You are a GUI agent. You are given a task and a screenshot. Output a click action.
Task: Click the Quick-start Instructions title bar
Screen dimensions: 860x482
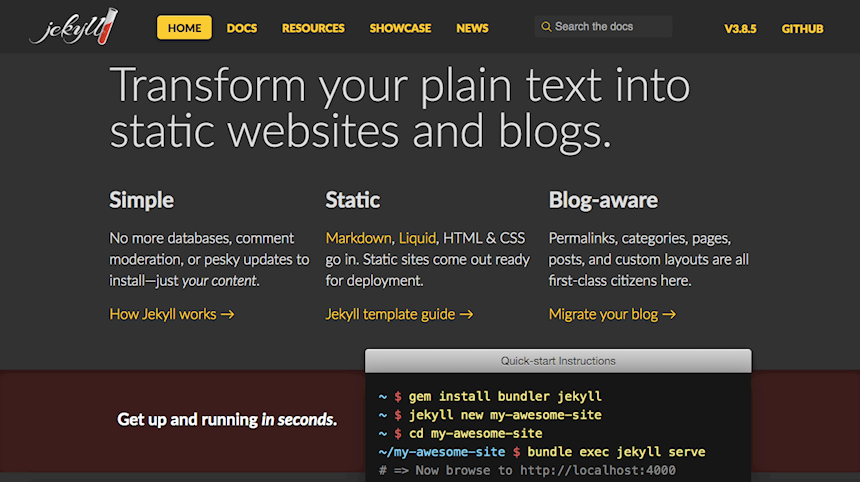click(558, 361)
